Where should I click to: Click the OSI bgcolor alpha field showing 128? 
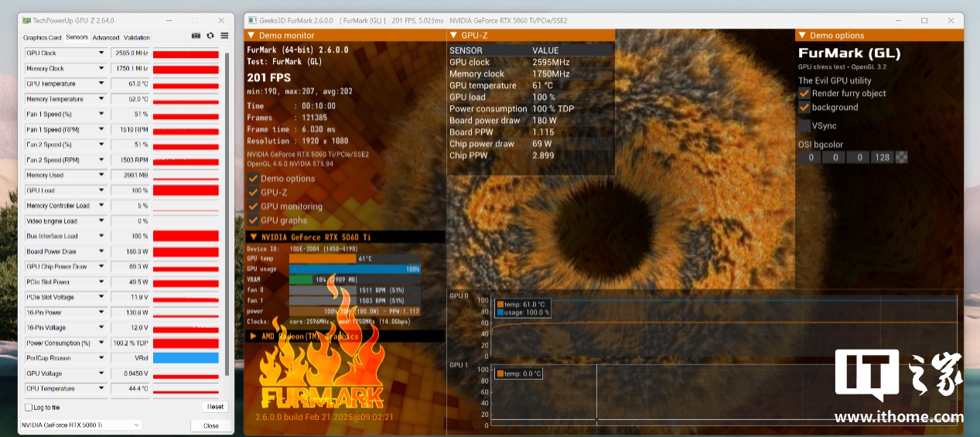tap(881, 158)
